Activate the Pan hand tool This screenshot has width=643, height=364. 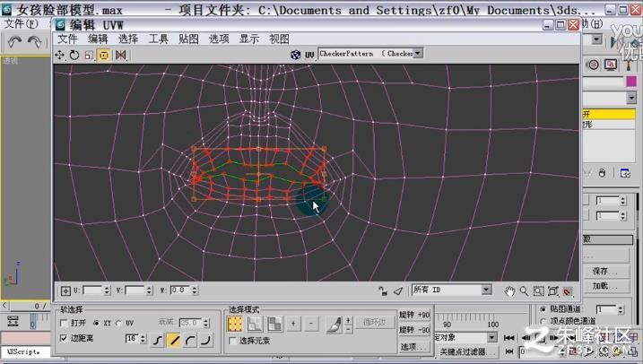click(x=509, y=291)
